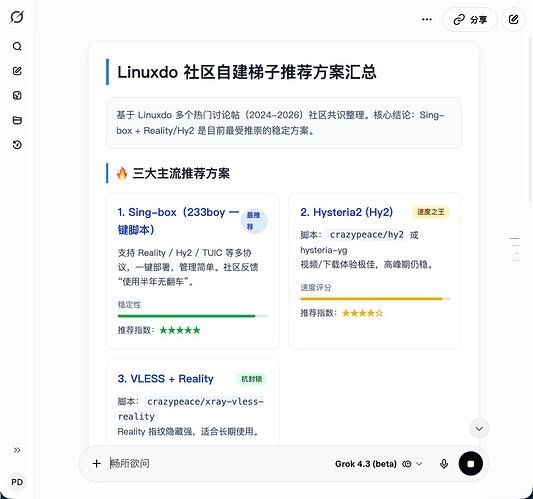Viewport: 533px width, 499px height.
Task: Click the Linuxdo 社区自建梯子推荐方案汇总 heading
Action: point(247,72)
